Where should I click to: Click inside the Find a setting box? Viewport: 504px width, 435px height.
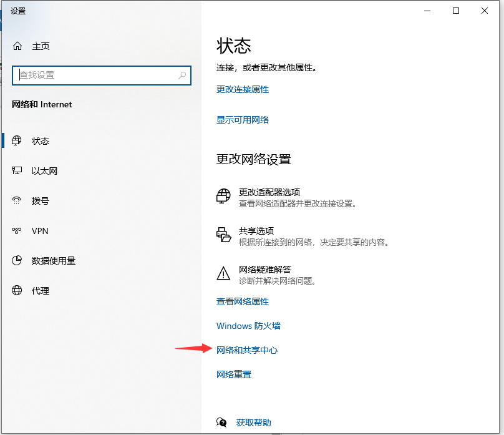coord(94,75)
